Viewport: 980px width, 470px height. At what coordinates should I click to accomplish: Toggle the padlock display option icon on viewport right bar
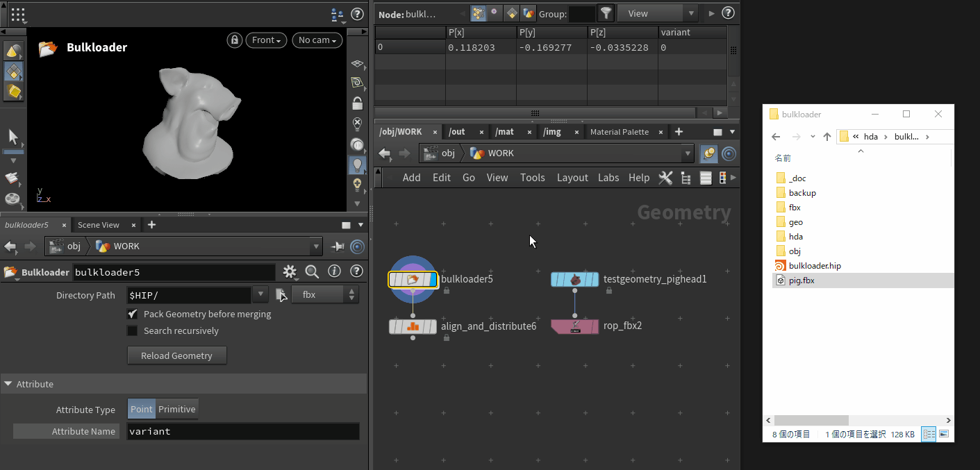click(358, 104)
